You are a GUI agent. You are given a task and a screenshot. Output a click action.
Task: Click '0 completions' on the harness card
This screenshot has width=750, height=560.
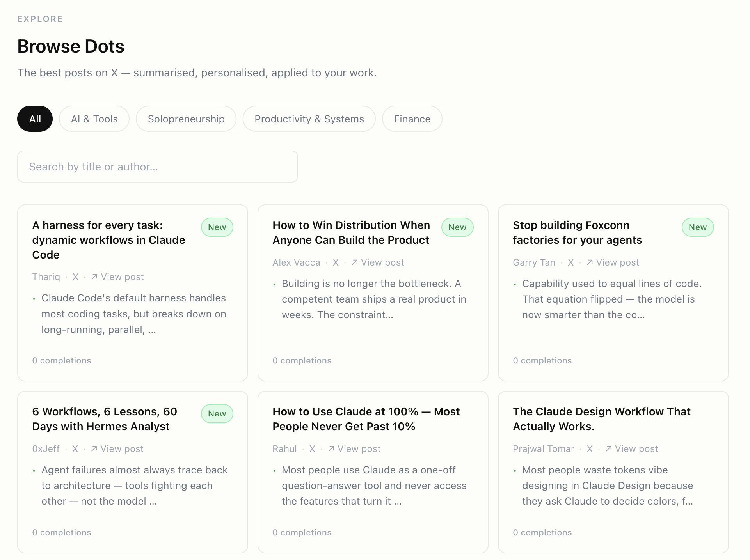pos(62,360)
